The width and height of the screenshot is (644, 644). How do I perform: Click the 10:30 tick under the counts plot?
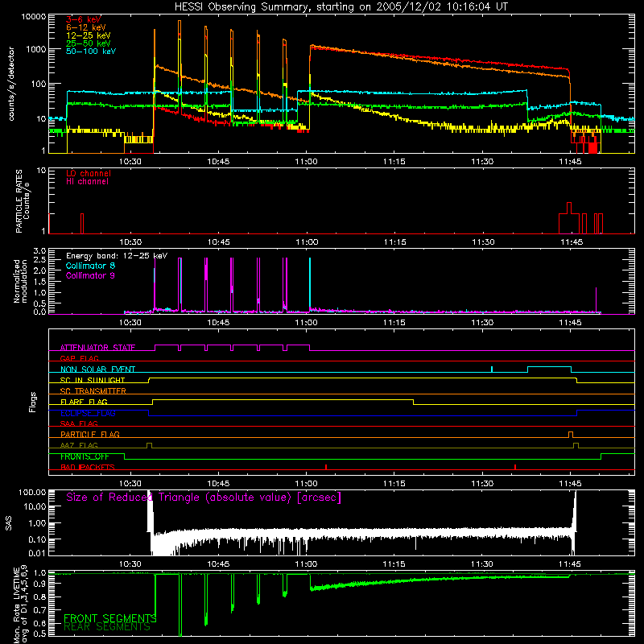point(130,162)
